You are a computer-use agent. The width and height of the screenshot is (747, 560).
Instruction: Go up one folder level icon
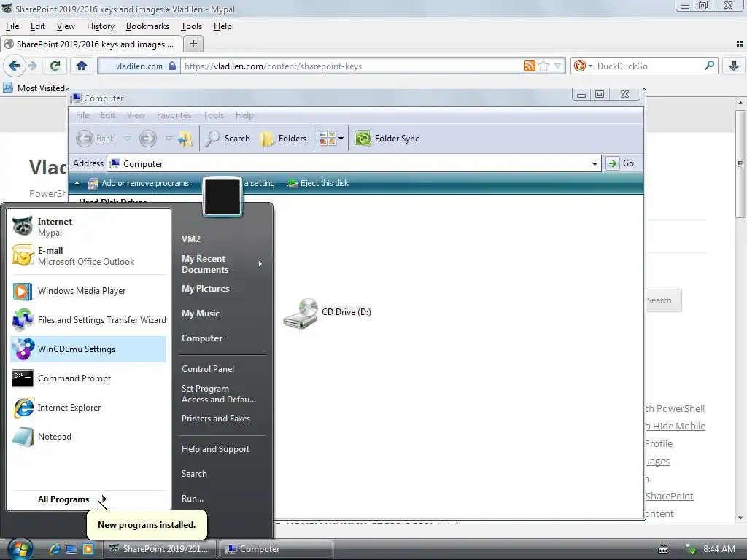coord(185,139)
